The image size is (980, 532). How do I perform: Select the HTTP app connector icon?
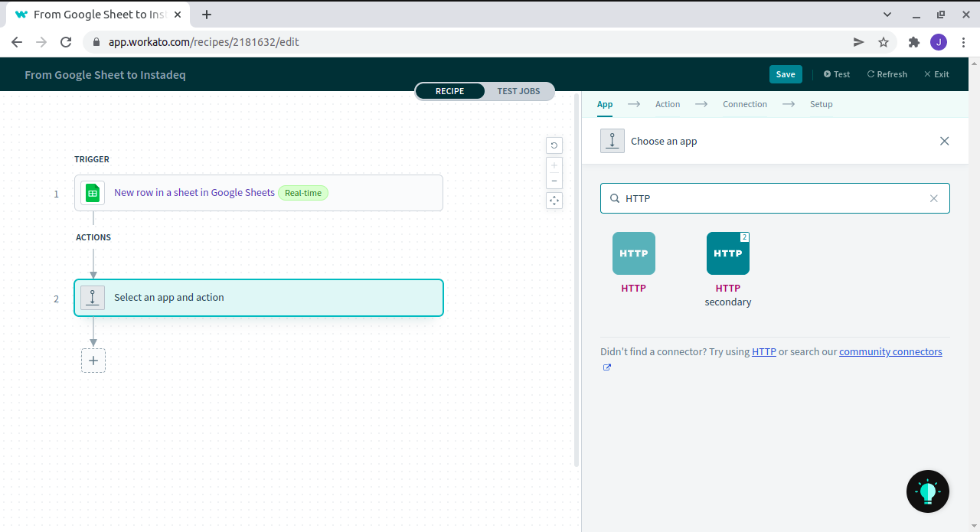click(x=634, y=253)
